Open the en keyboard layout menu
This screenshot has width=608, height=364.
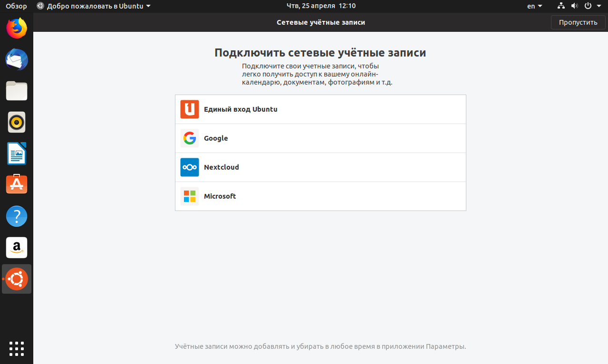click(535, 6)
